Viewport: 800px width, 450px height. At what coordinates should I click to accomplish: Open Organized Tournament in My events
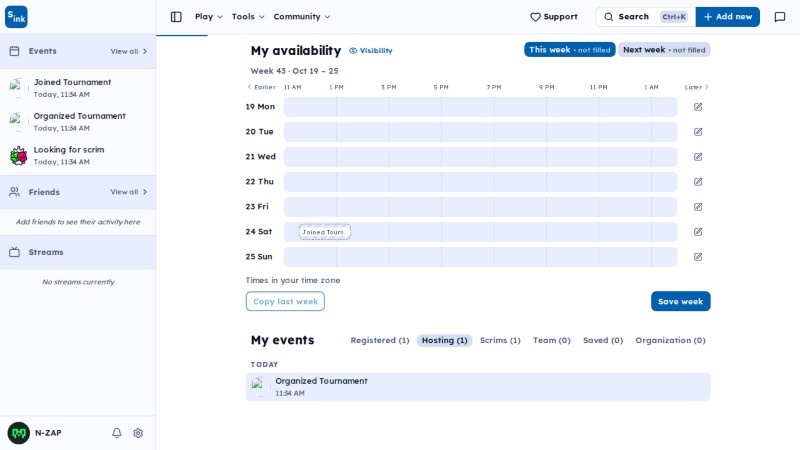[x=478, y=387]
